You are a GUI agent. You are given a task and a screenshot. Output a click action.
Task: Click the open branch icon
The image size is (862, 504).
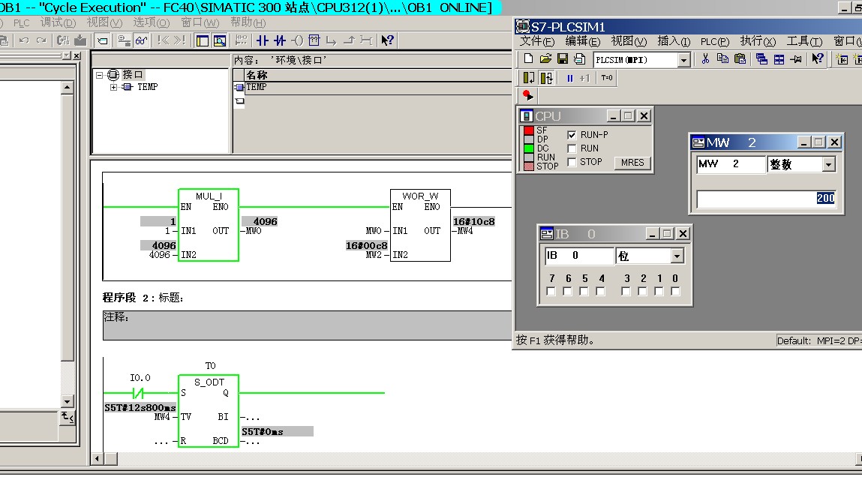point(331,40)
